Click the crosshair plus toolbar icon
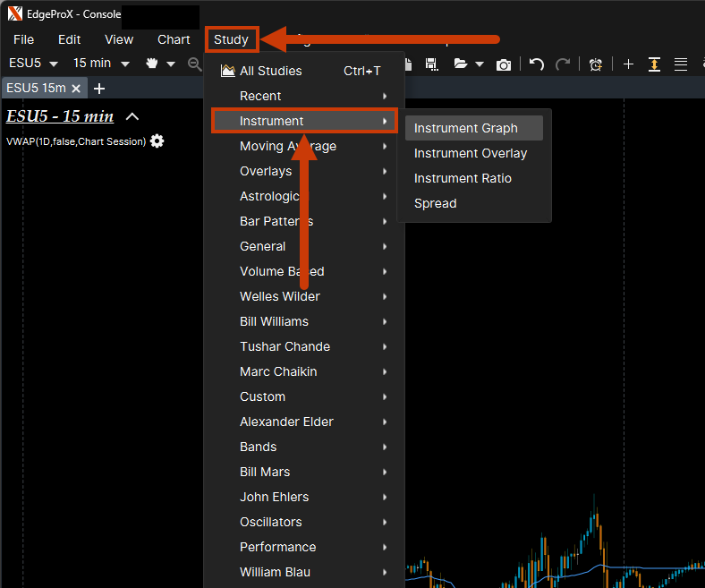 tap(628, 64)
